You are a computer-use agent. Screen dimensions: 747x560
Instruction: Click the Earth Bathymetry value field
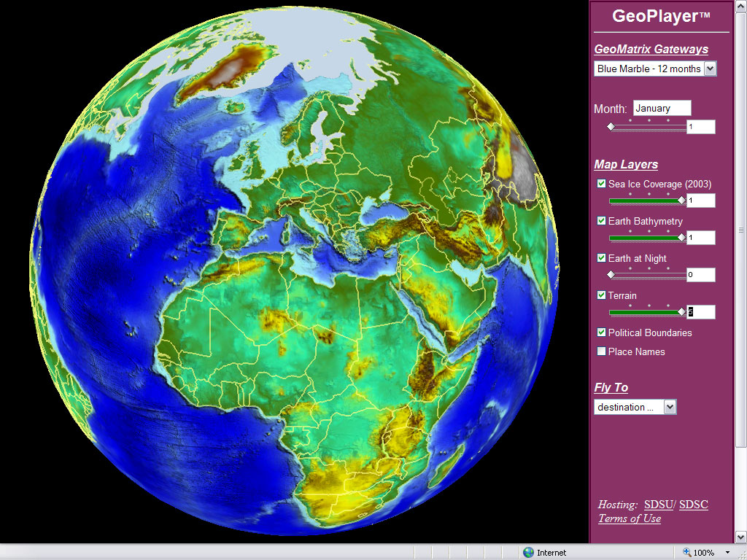click(x=701, y=238)
